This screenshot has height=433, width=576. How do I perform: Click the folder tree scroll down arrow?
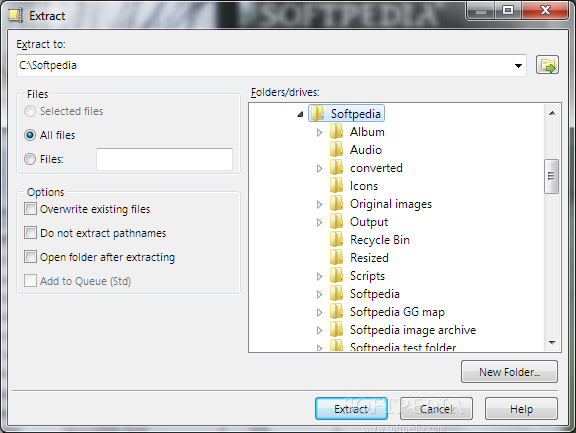point(552,342)
